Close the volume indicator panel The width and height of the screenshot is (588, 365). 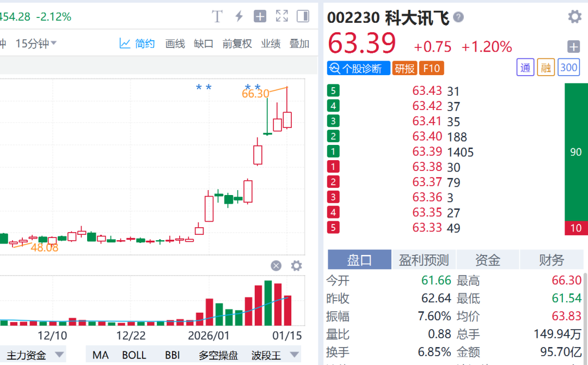pyautogui.click(x=276, y=266)
